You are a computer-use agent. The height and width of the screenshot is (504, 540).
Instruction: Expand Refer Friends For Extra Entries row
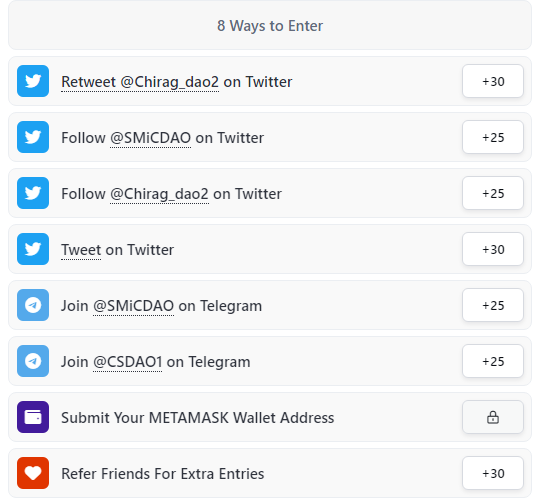coord(270,473)
